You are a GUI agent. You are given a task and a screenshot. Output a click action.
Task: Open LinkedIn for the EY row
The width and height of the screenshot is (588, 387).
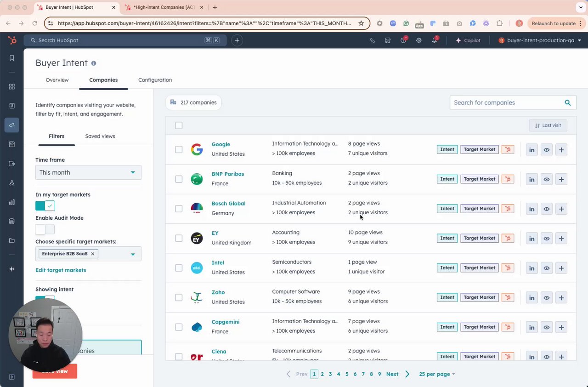531,238
